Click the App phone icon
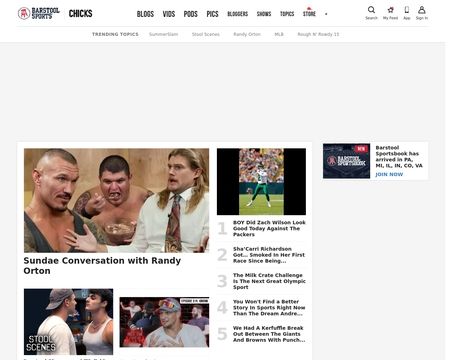The height and width of the screenshot is (360, 450). (x=407, y=10)
